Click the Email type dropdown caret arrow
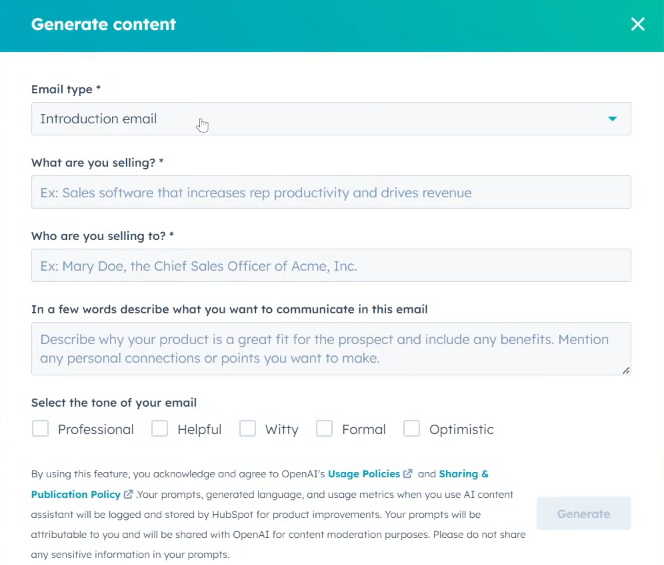The height and width of the screenshot is (565, 664). pyautogui.click(x=612, y=119)
